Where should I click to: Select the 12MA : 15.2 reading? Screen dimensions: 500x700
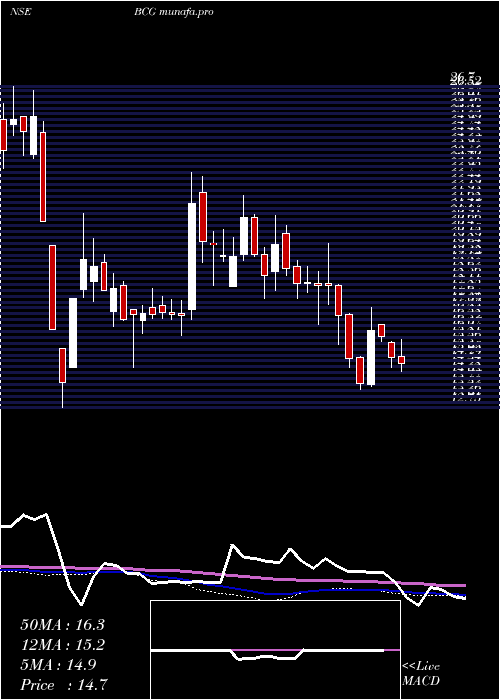pyautogui.click(x=62, y=645)
